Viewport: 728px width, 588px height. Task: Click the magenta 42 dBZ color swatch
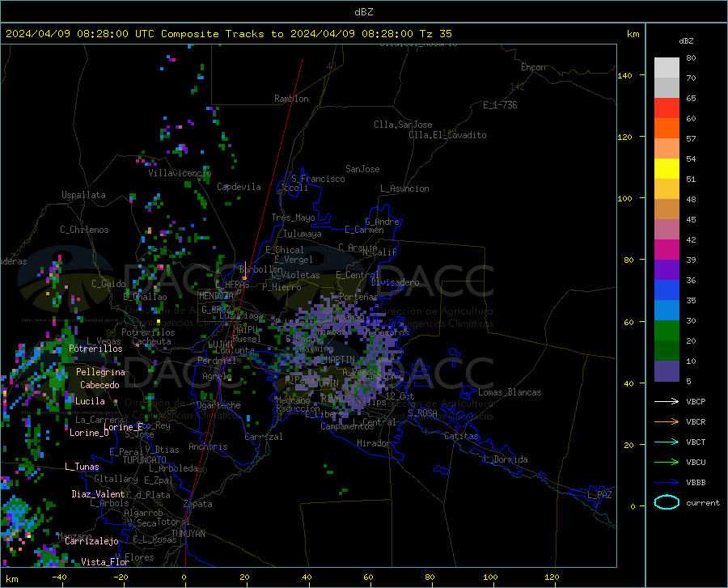click(667, 250)
